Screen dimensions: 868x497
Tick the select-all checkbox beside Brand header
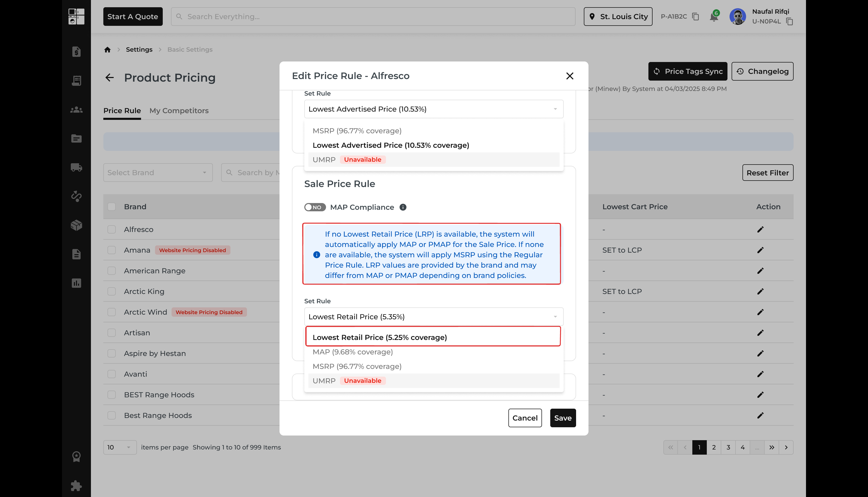tap(112, 206)
